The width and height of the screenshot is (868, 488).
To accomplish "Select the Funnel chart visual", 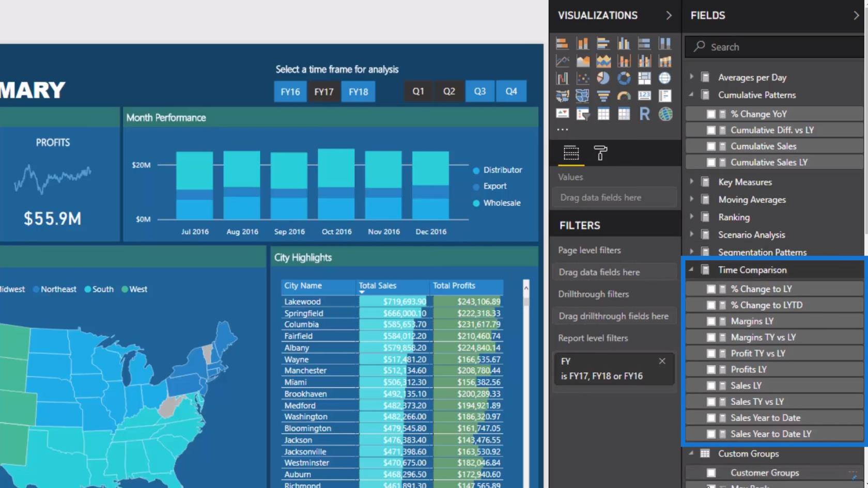I will [603, 96].
